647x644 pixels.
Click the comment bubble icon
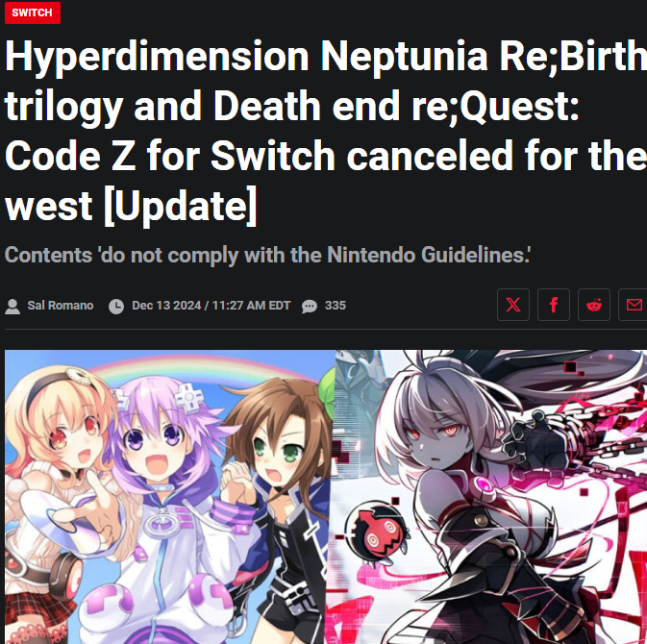pyautogui.click(x=310, y=306)
